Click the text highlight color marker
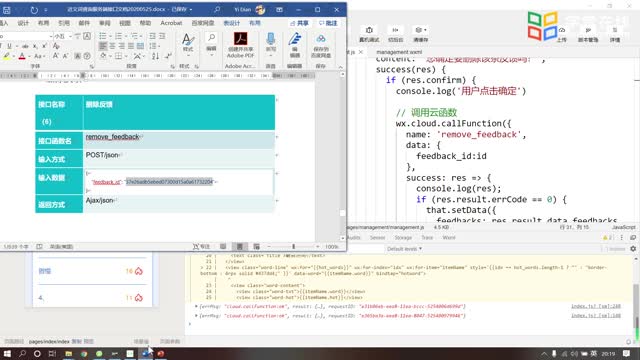Image resolution: width=640 pixels, height=360 pixels. click(x=7, y=56)
